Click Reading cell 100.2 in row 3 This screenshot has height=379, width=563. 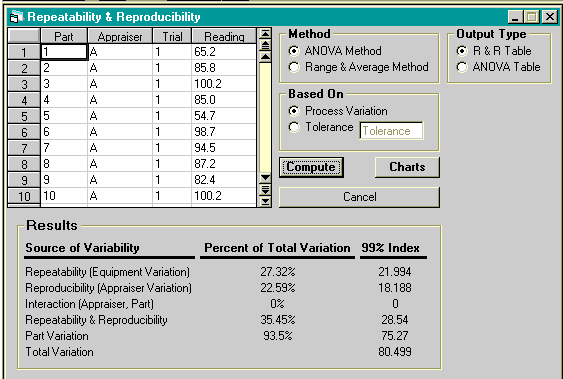click(x=224, y=84)
